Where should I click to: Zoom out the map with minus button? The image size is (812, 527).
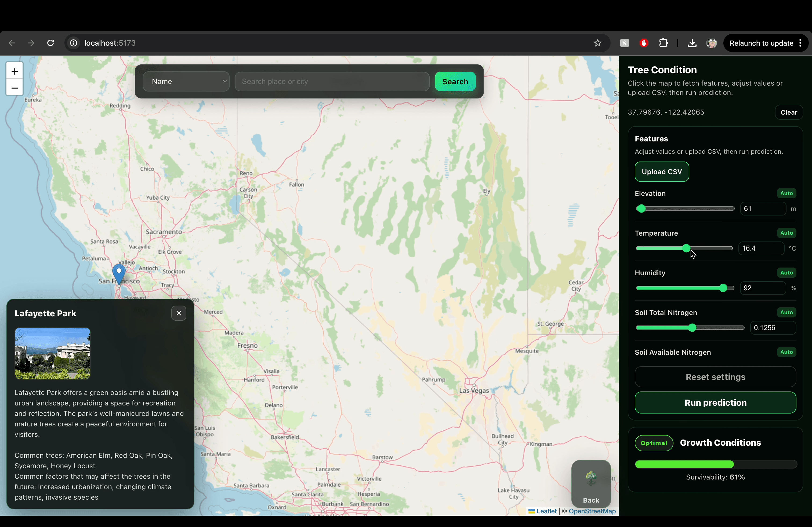[14, 88]
